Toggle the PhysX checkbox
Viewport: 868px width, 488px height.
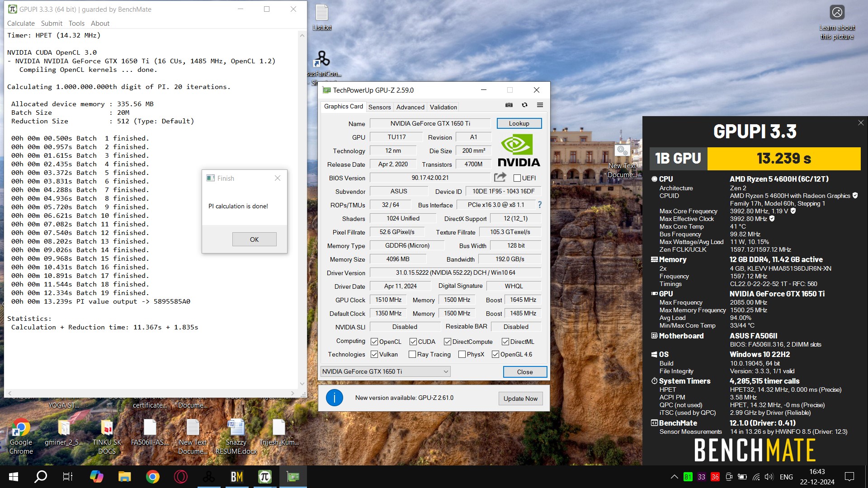(x=462, y=354)
